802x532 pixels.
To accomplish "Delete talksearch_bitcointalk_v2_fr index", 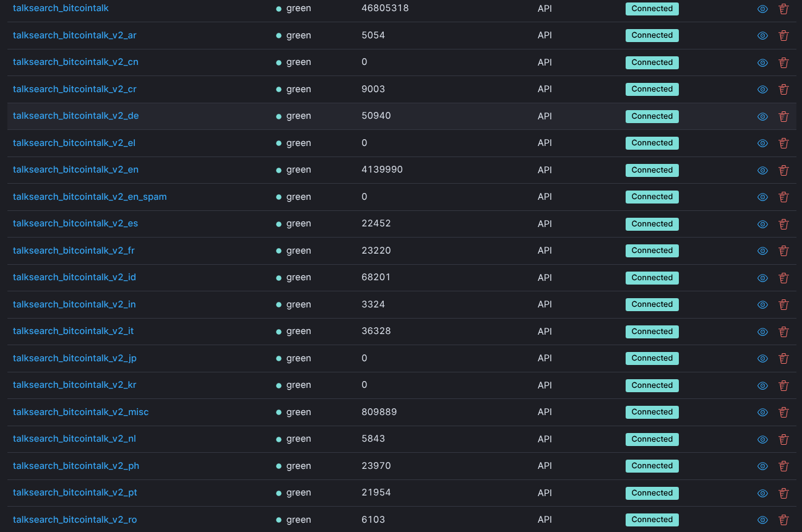I will [x=783, y=251].
